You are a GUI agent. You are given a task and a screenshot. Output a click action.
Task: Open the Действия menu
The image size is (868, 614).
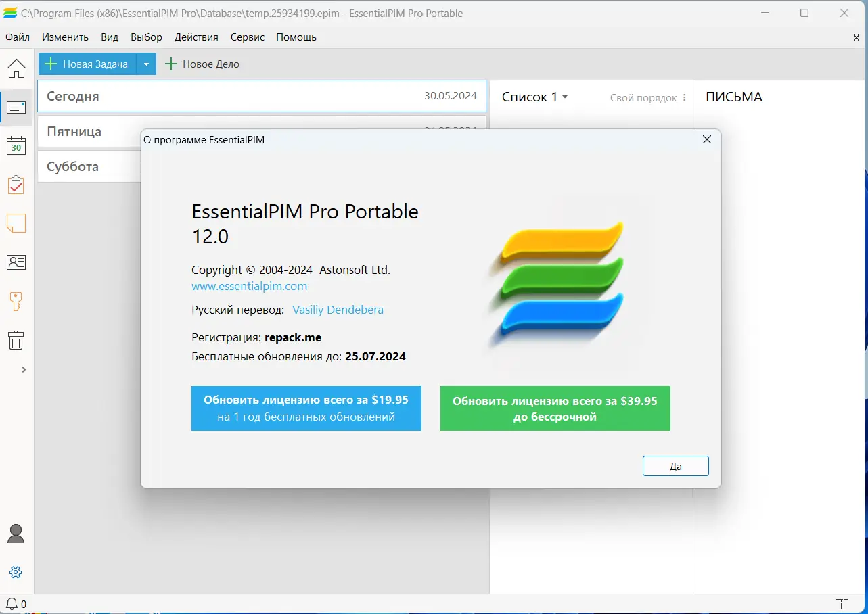(196, 37)
